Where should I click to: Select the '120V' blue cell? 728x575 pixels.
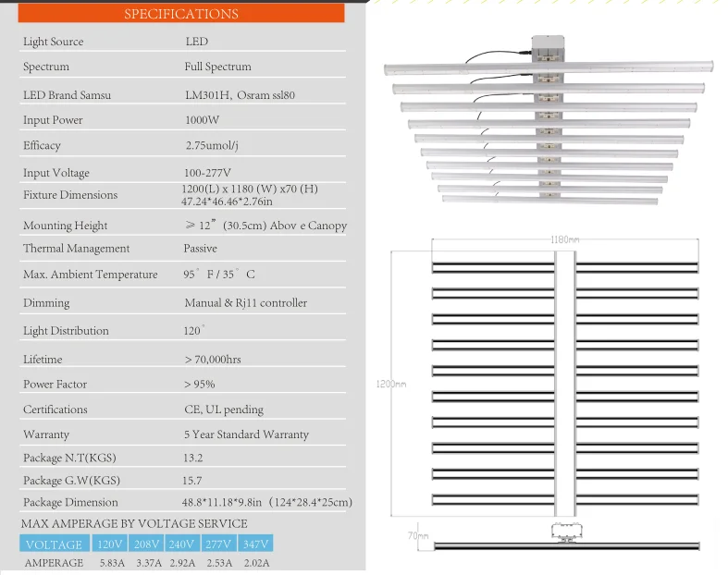click(109, 544)
